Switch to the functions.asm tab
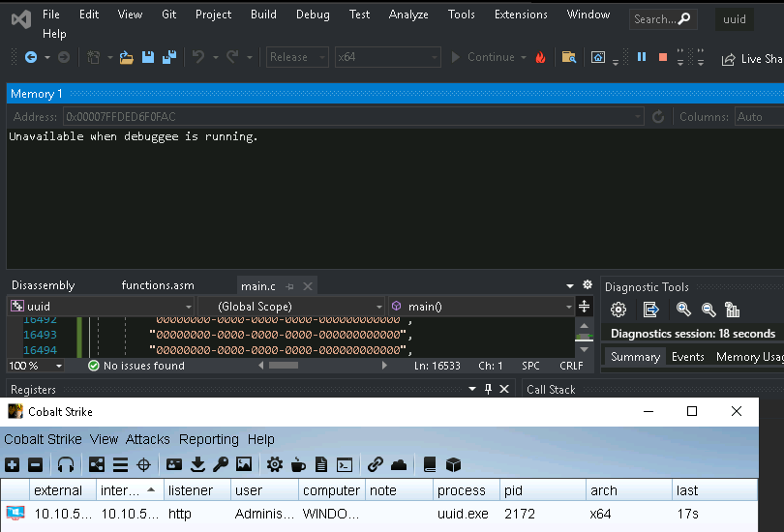Viewport: 784px width, 532px height. 158,285
